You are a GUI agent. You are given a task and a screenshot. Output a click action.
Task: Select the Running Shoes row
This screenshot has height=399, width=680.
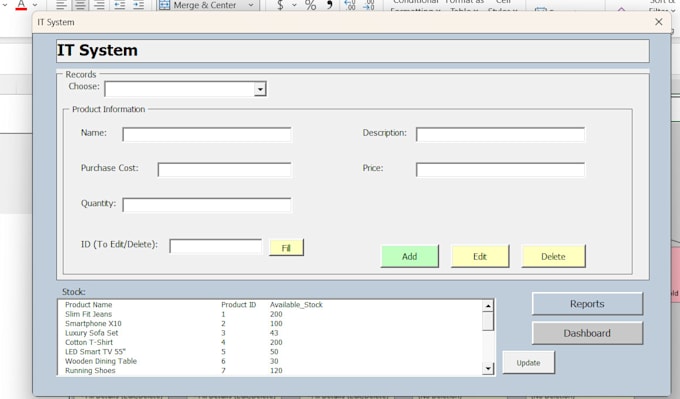pyautogui.click(x=270, y=370)
